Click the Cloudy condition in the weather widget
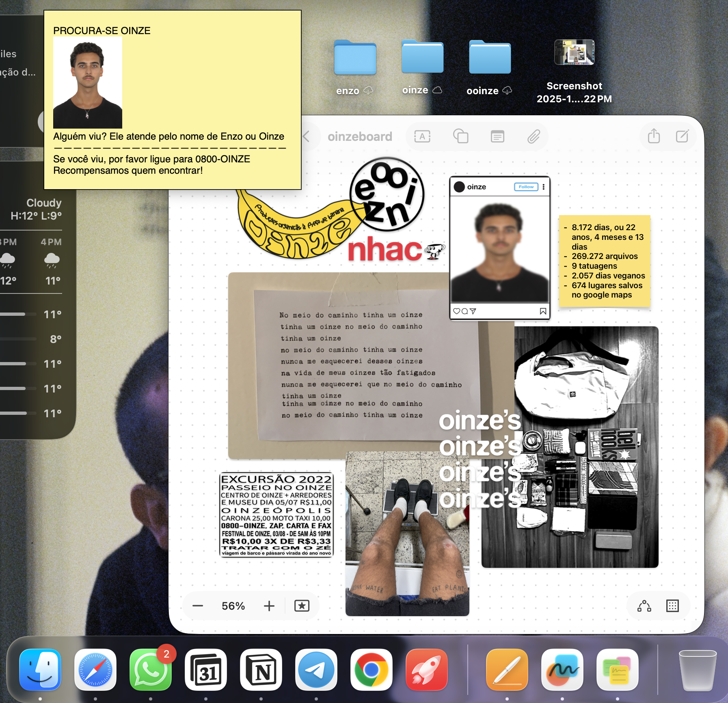 pyautogui.click(x=44, y=203)
